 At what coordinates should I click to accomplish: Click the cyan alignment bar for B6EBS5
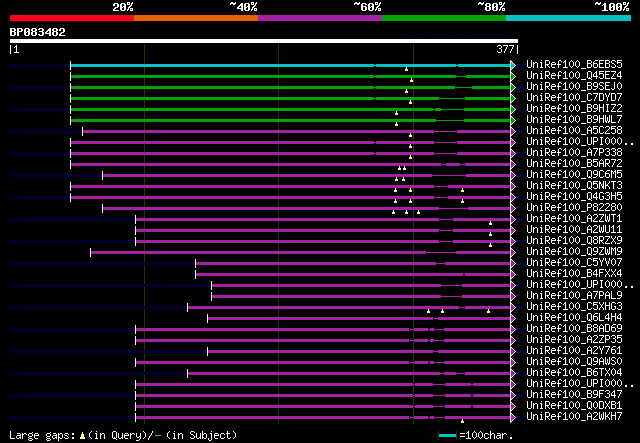point(290,65)
